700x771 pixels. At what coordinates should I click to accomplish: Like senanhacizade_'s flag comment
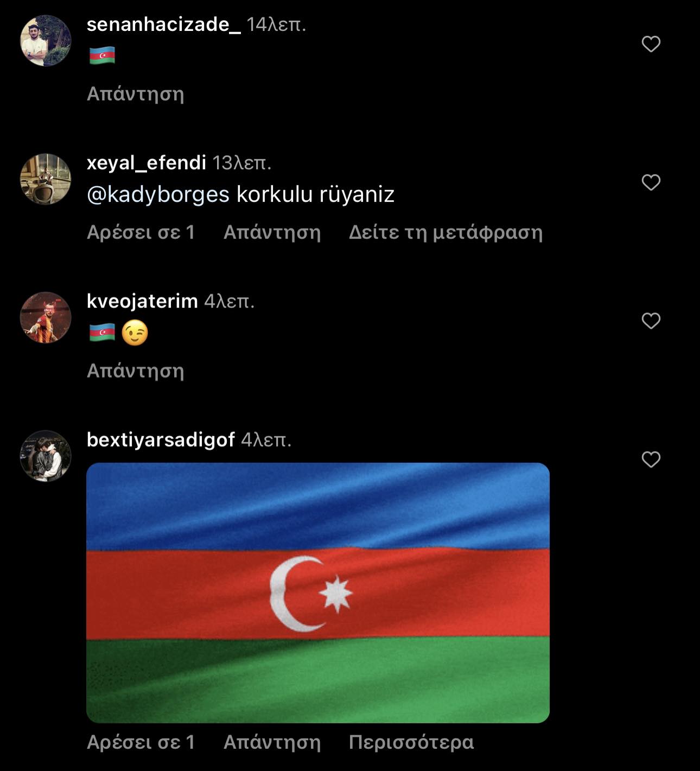point(651,44)
